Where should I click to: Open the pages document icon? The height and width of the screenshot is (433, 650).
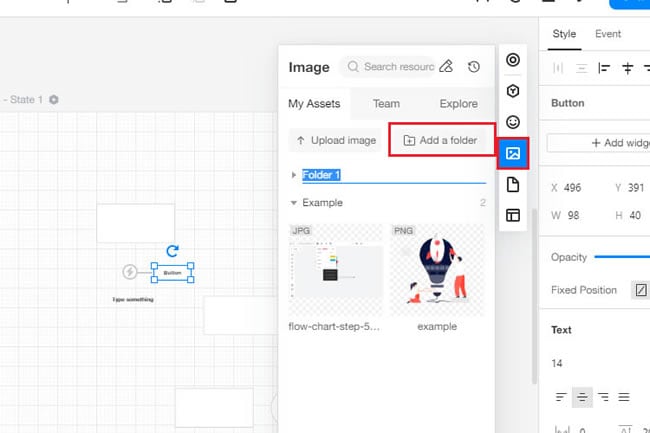[x=513, y=184]
